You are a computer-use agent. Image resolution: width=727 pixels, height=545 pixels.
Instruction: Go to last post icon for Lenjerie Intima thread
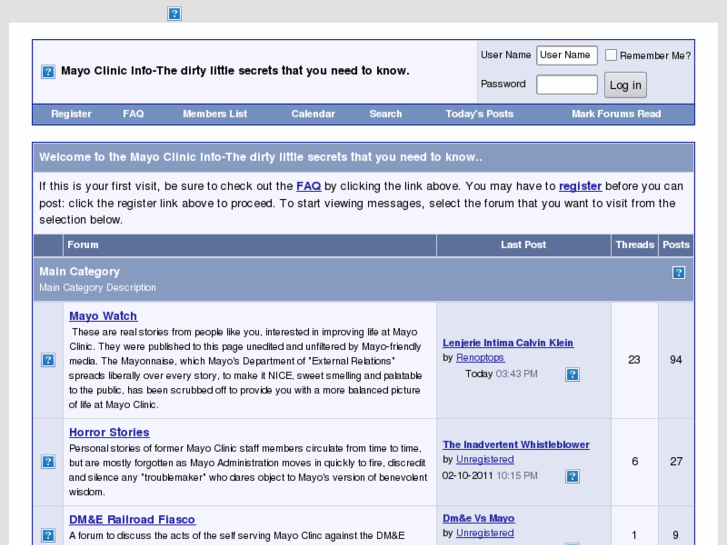572,375
